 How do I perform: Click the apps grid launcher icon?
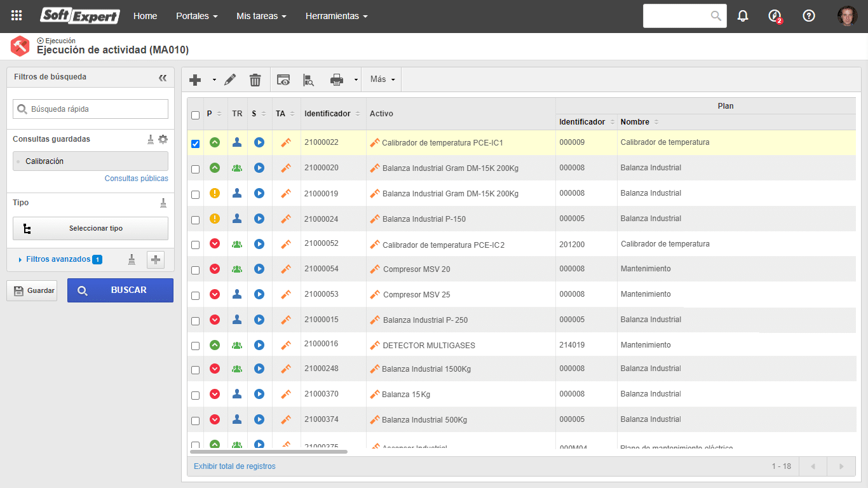tap(17, 16)
